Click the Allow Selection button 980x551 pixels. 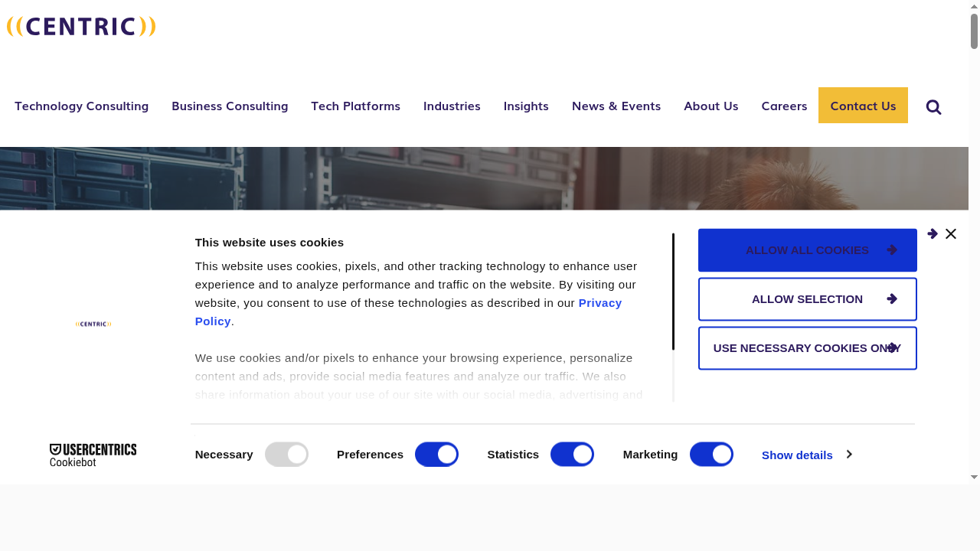tap(808, 299)
